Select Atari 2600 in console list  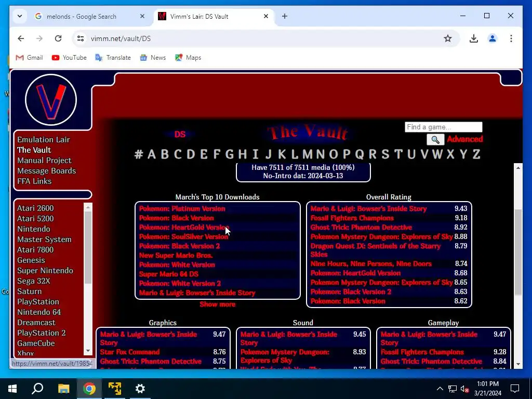point(35,208)
